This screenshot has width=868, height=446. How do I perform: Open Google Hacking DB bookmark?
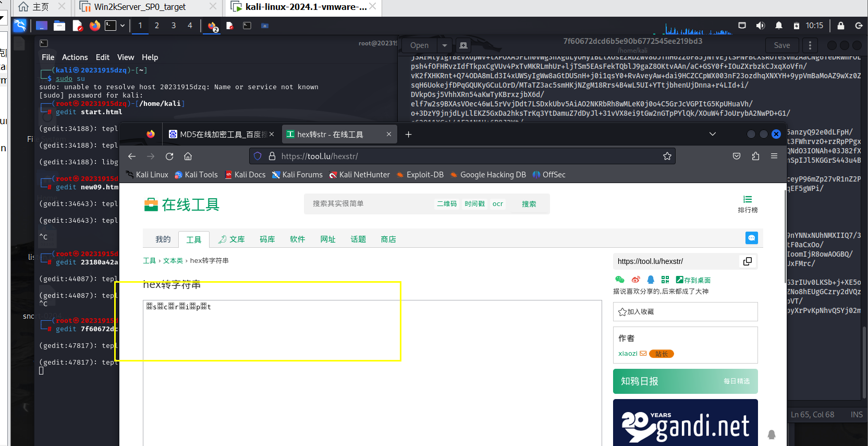click(488, 175)
